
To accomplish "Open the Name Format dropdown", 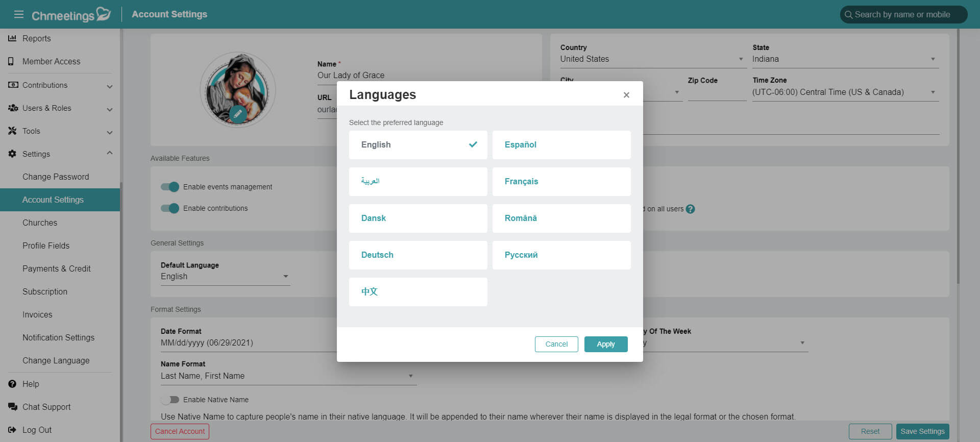I will click(x=288, y=376).
